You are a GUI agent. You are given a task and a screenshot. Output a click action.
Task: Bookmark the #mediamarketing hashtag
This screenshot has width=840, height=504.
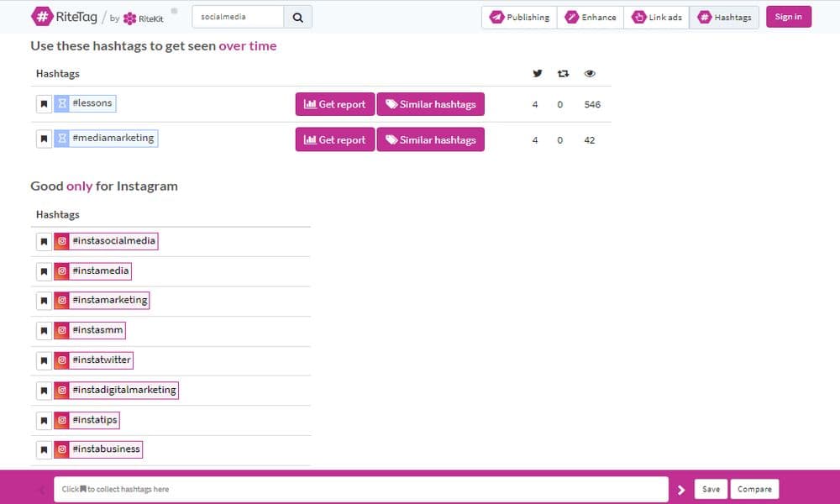pyautogui.click(x=44, y=139)
